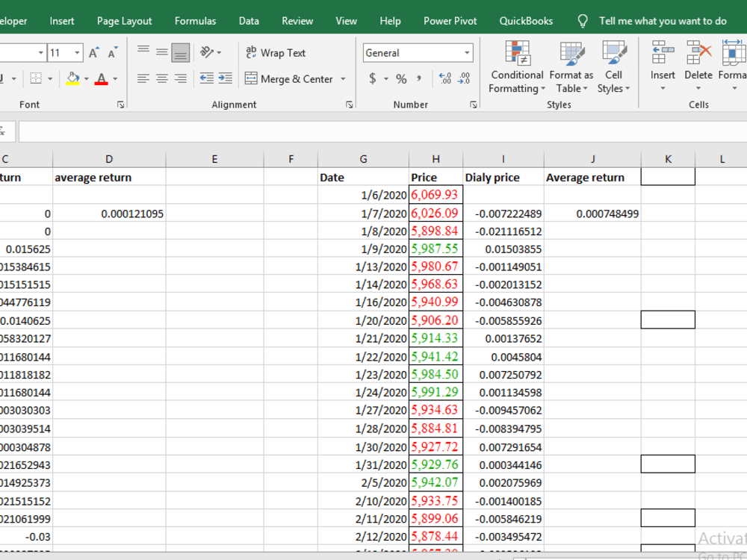
Task: Open Cell Styles gallery
Action: pos(613,66)
